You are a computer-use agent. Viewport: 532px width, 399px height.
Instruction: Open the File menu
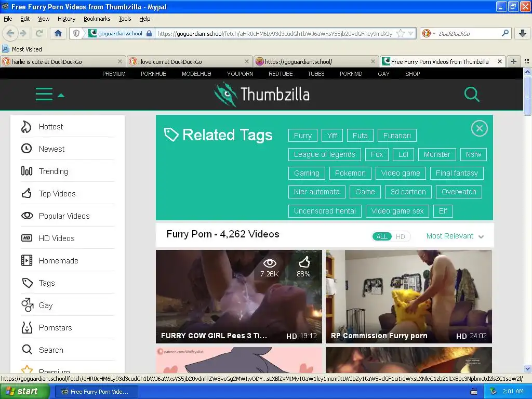click(8, 19)
